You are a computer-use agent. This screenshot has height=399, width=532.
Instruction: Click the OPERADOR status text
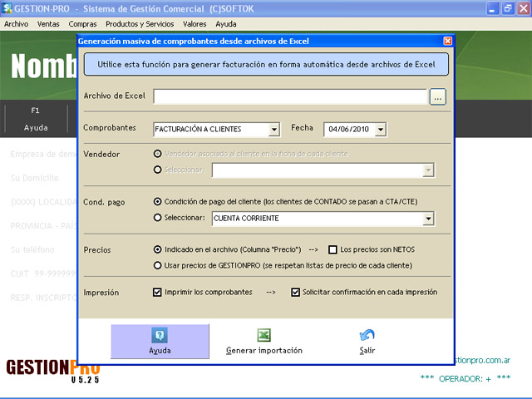click(x=465, y=379)
